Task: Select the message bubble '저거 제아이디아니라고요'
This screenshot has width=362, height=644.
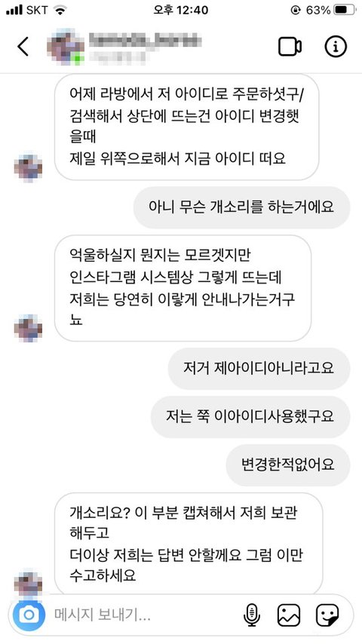Action: click(x=259, y=369)
